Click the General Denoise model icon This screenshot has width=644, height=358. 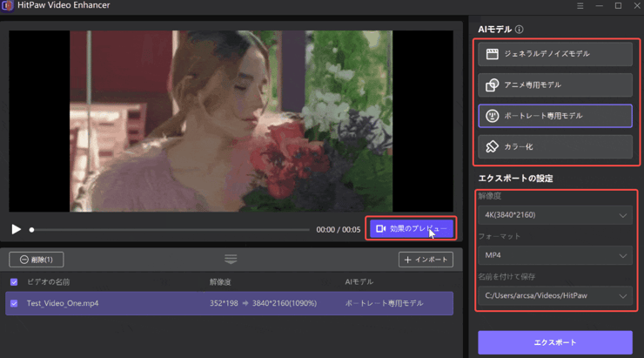click(493, 54)
